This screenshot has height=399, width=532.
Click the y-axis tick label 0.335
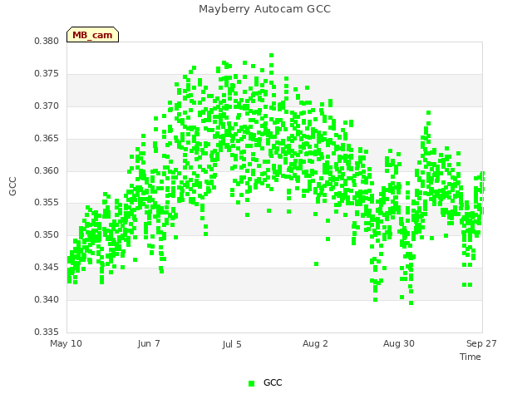tap(47, 332)
